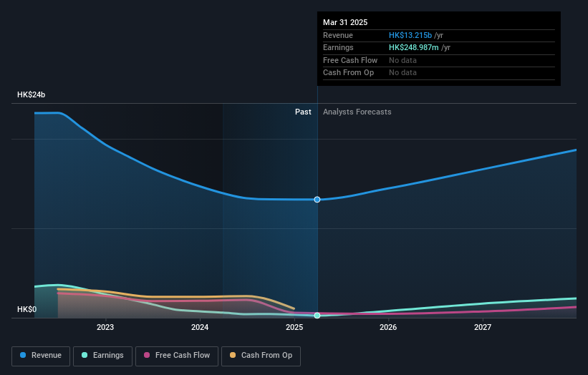Viewport: 588px width, 375px height.
Task: Click the HK$13.215b revenue value in tooltip
Action: [410, 35]
